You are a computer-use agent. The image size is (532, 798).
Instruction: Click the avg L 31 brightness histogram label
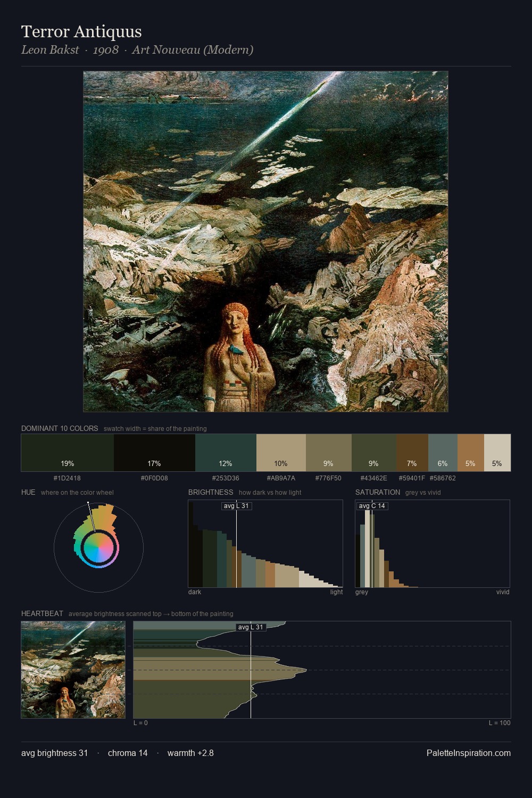236,506
